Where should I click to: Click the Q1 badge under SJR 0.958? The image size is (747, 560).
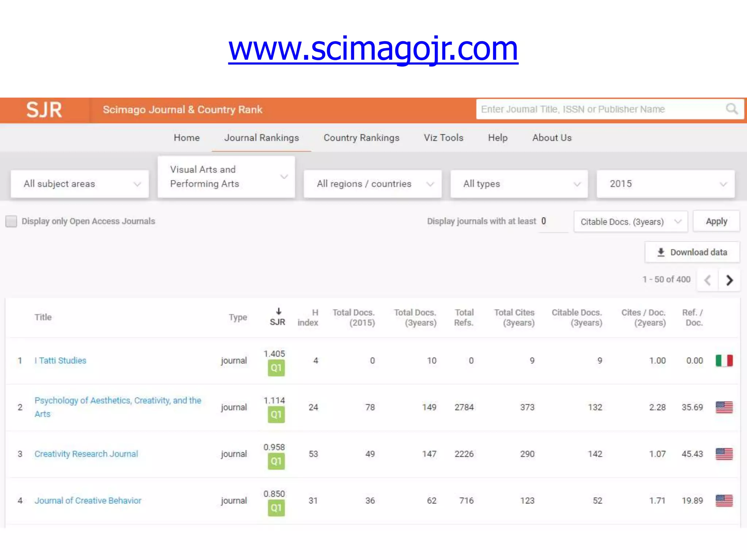pyautogui.click(x=276, y=461)
